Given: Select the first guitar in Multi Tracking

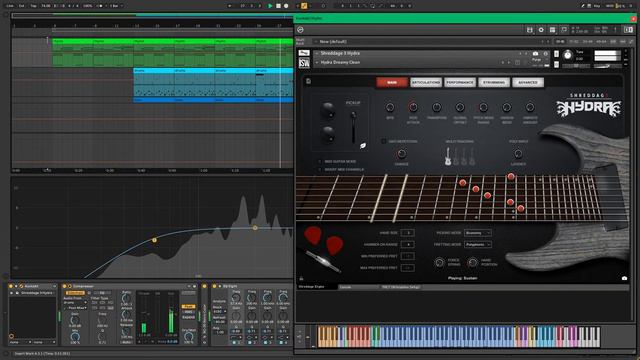Looking at the screenshot, I should (x=448, y=157).
